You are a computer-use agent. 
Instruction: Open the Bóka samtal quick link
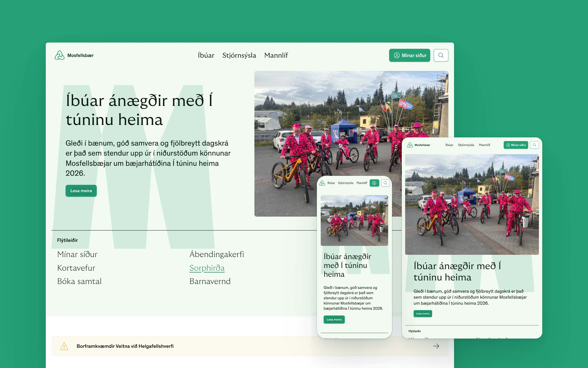coord(79,281)
